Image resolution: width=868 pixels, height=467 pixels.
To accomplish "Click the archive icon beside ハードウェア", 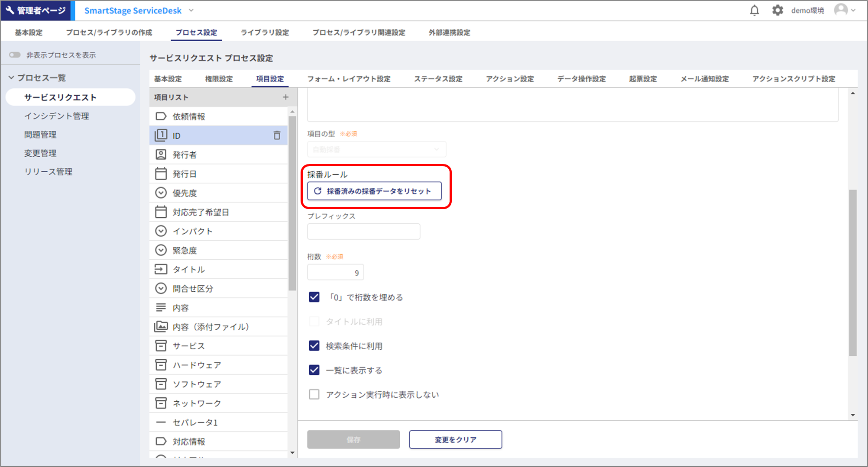I will [161, 365].
